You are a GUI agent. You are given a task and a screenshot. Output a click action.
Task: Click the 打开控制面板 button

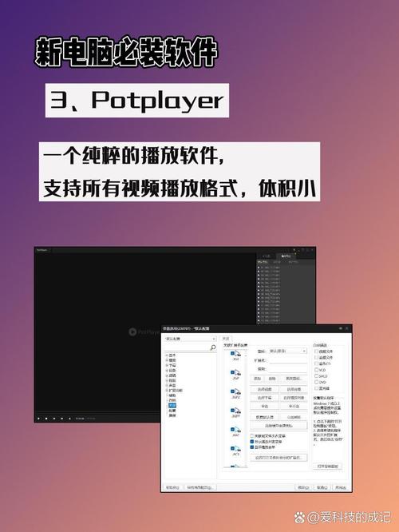point(327,466)
